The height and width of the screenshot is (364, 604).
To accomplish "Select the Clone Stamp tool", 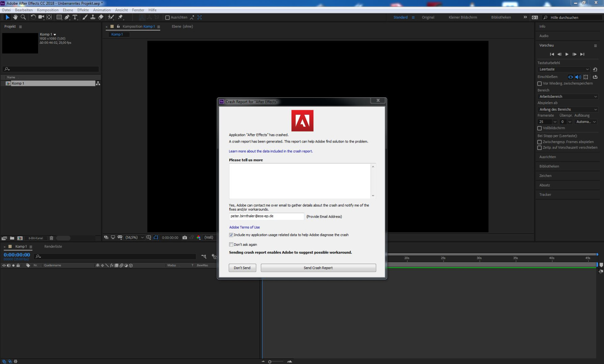I will [93, 17].
